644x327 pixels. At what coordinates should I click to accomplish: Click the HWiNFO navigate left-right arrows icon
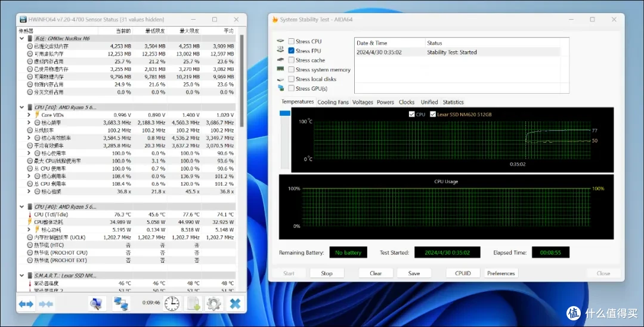(26, 304)
